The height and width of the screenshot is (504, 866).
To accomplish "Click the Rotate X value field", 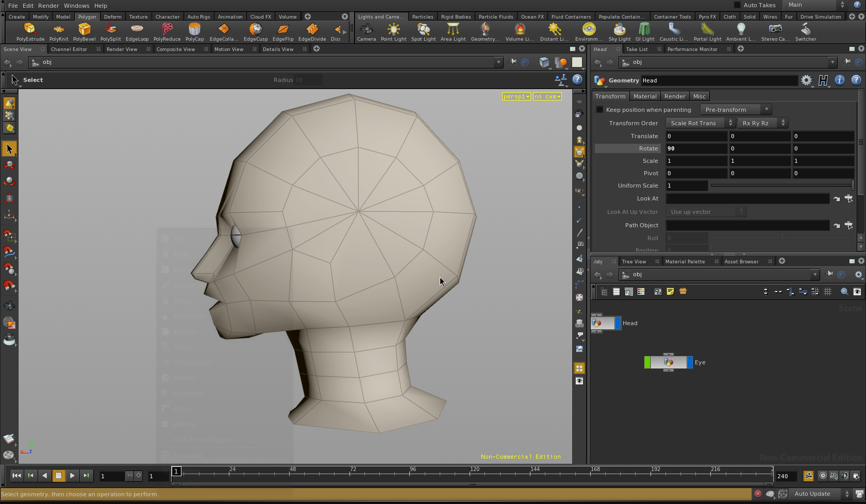I will 696,148.
